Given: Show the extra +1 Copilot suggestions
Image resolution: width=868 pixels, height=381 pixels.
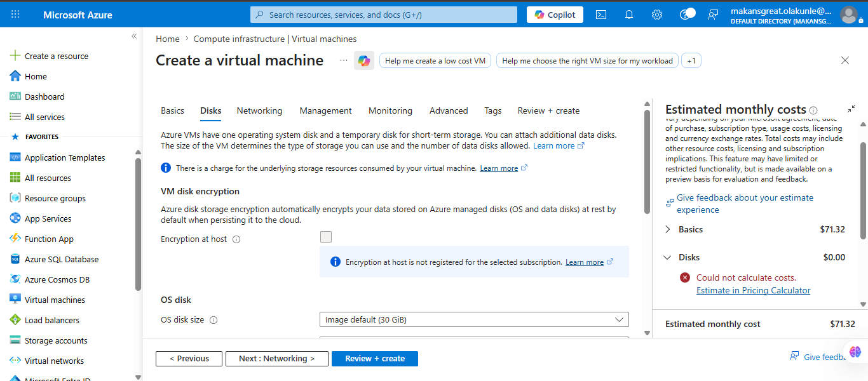Looking at the screenshot, I should pyautogui.click(x=691, y=61).
